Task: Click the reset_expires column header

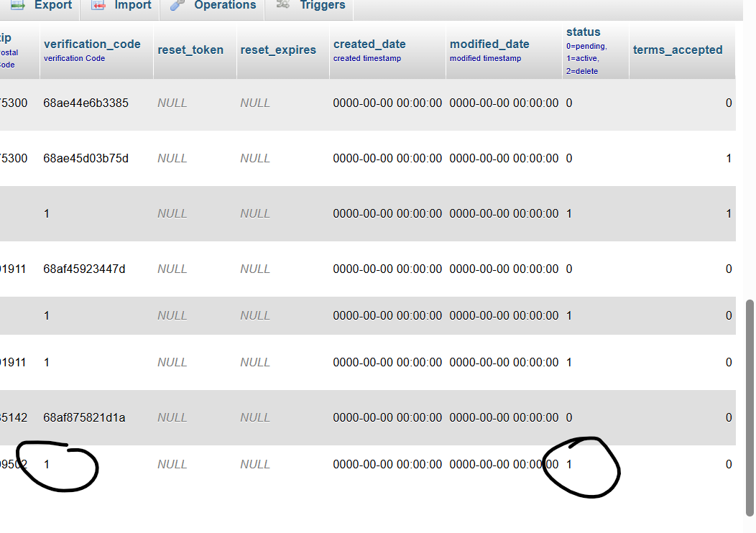Action: pos(278,50)
